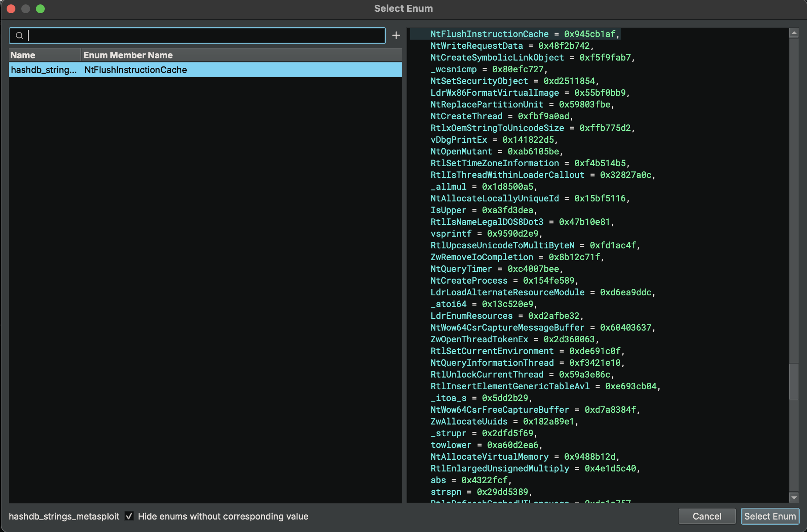
Task: Click LdrEnumResources = 0xd2afbe32 line
Action: (x=507, y=316)
